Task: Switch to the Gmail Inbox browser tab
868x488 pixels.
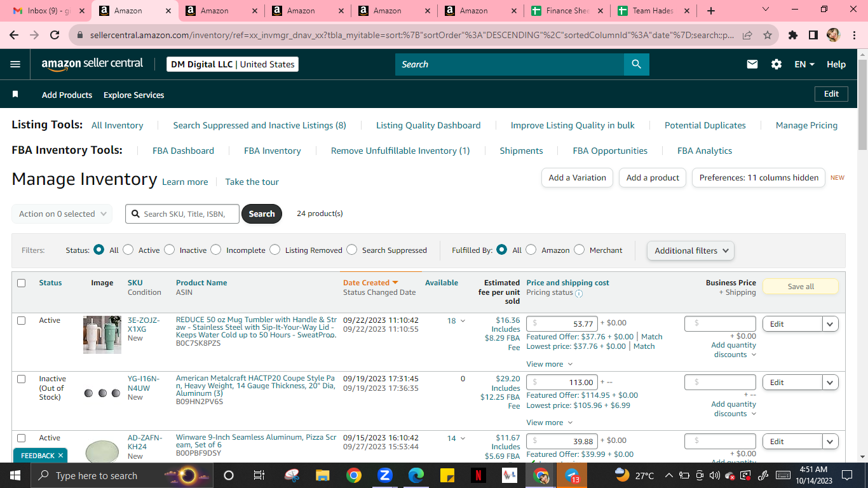Action: coord(49,11)
